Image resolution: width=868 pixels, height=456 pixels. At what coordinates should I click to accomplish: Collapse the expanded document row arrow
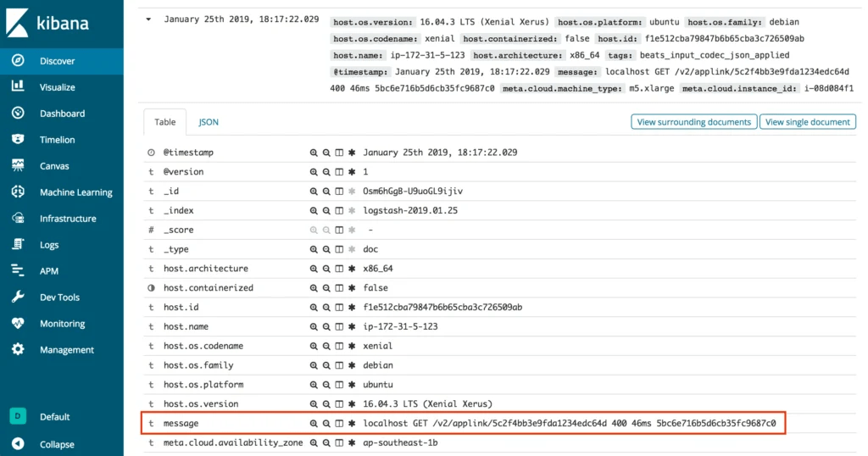click(150, 19)
